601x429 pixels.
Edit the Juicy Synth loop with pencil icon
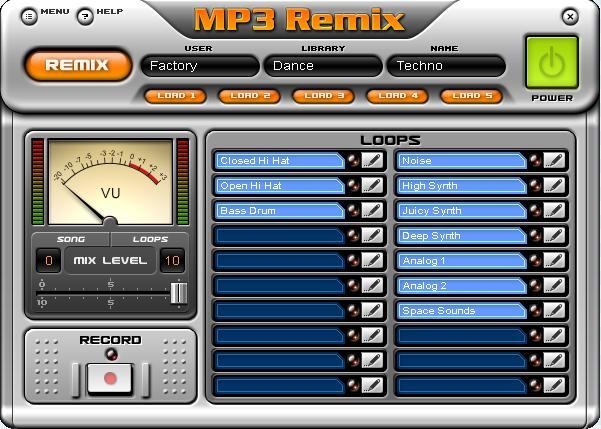pos(554,210)
